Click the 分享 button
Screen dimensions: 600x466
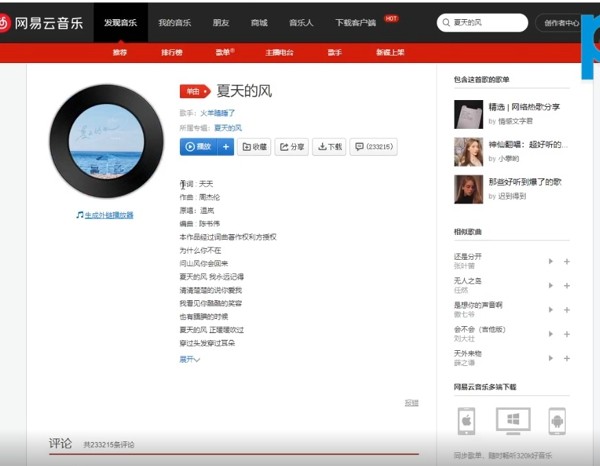pyautogui.click(x=292, y=147)
